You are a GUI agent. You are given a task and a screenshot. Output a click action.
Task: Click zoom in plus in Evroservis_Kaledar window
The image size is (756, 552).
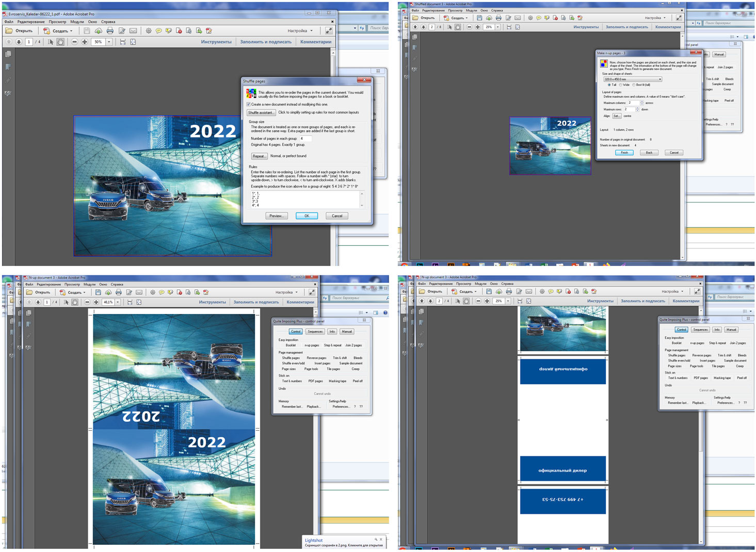click(x=85, y=42)
